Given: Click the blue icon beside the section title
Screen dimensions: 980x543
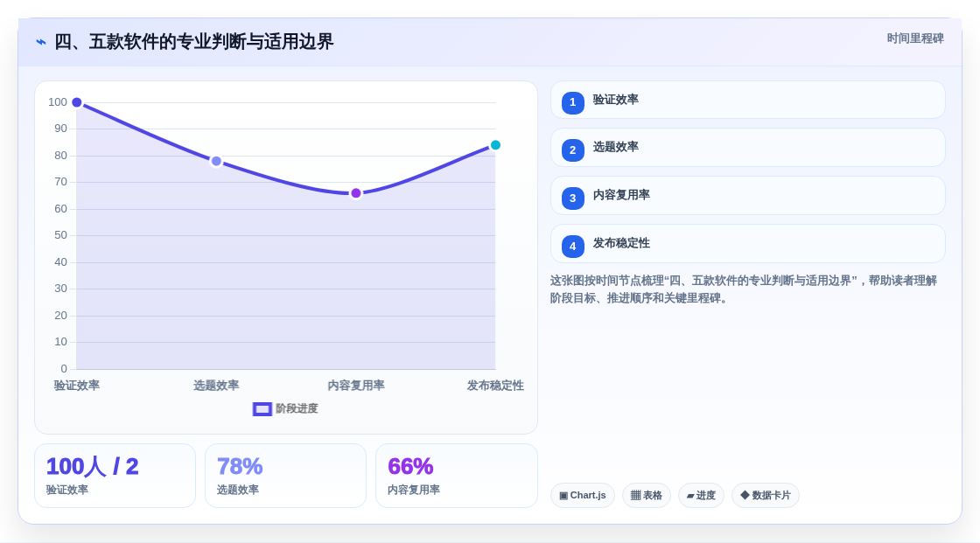Looking at the screenshot, I should (x=41, y=42).
